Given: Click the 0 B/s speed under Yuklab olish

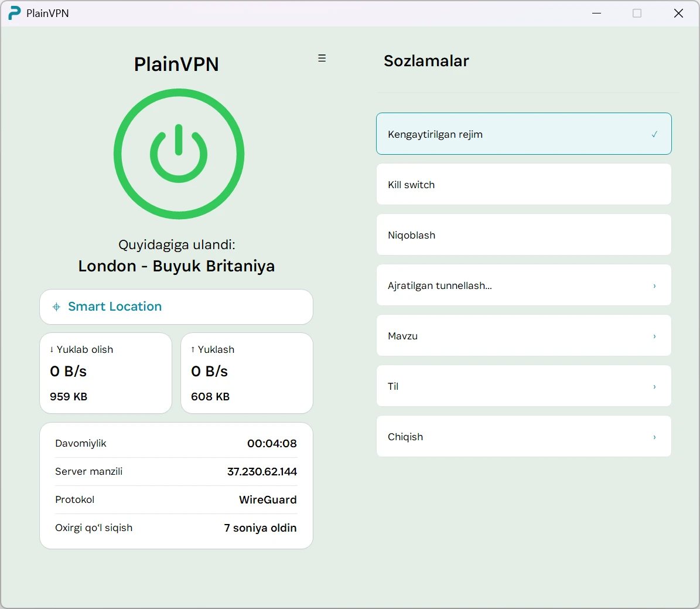Looking at the screenshot, I should click(69, 371).
